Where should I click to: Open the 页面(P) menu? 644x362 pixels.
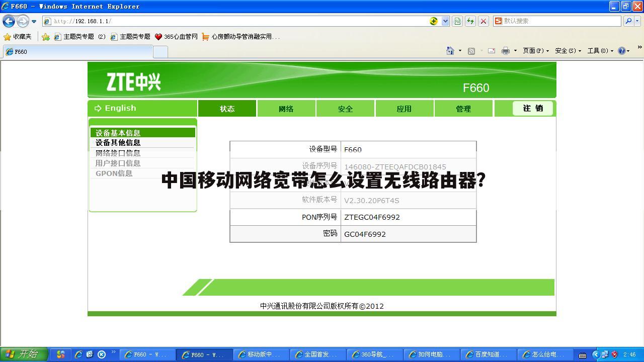pos(536,51)
